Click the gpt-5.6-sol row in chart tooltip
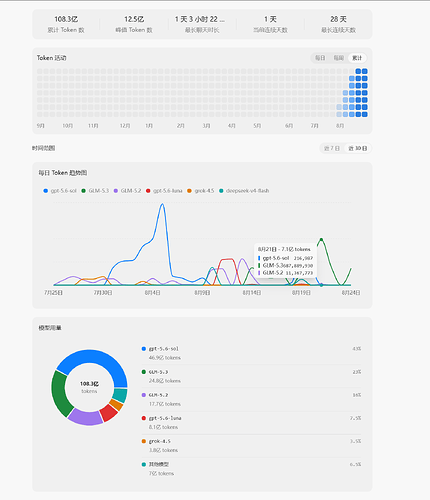 [x=286, y=258]
